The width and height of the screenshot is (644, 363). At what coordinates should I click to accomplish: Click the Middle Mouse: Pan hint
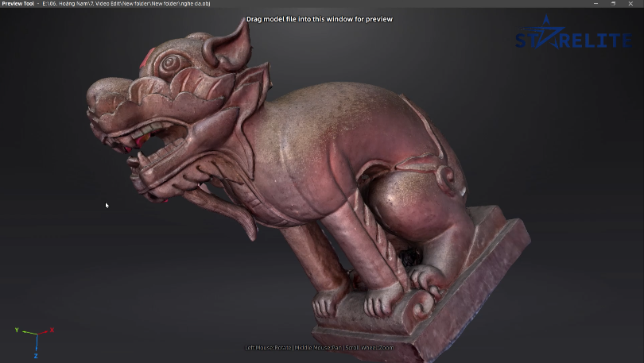tap(318, 348)
